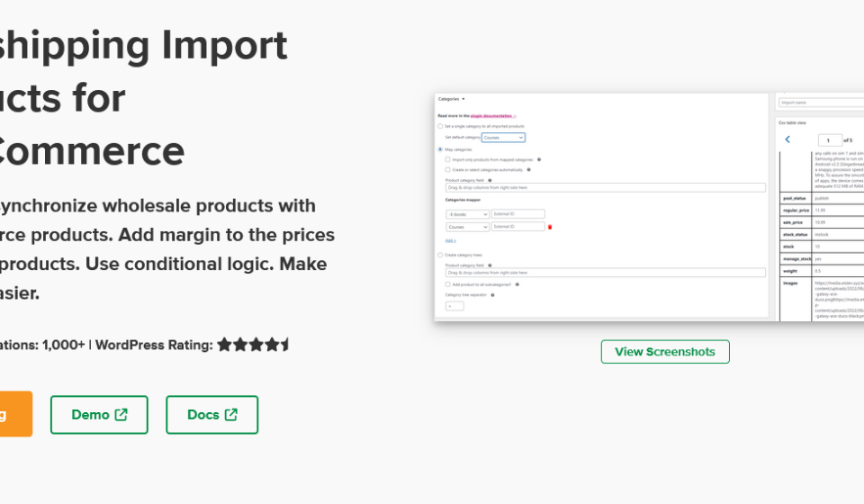Click help icon next to 'Import only products from mapped categories'
Image resolution: width=864 pixels, height=504 pixels.
tap(539, 159)
